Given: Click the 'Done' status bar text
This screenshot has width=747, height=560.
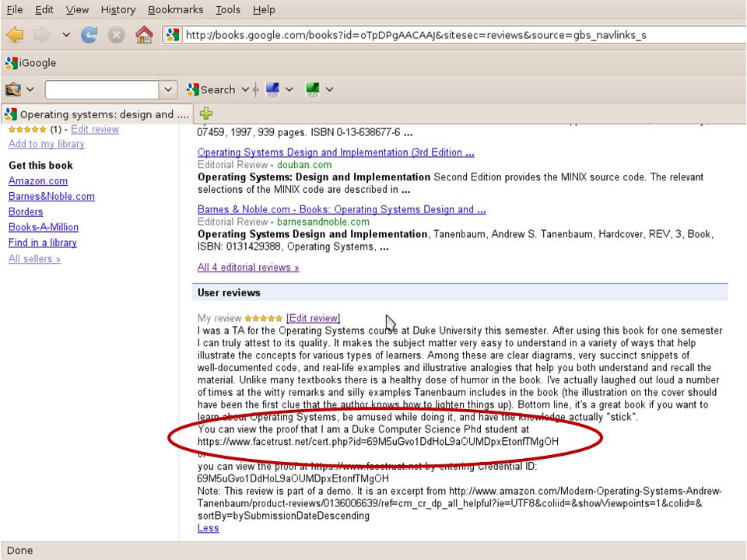Looking at the screenshot, I should tap(20, 551).
